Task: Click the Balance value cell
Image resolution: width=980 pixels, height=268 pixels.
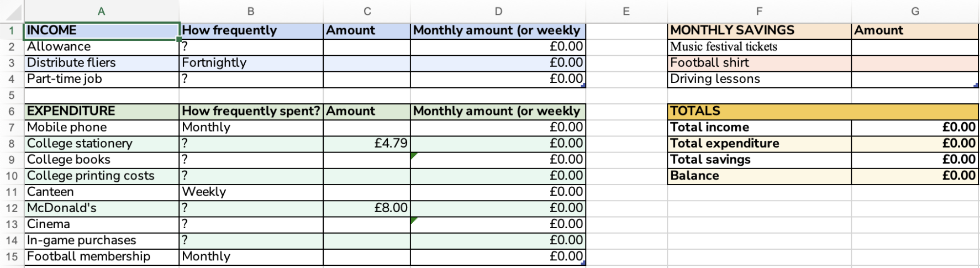Action: [915, 176]
